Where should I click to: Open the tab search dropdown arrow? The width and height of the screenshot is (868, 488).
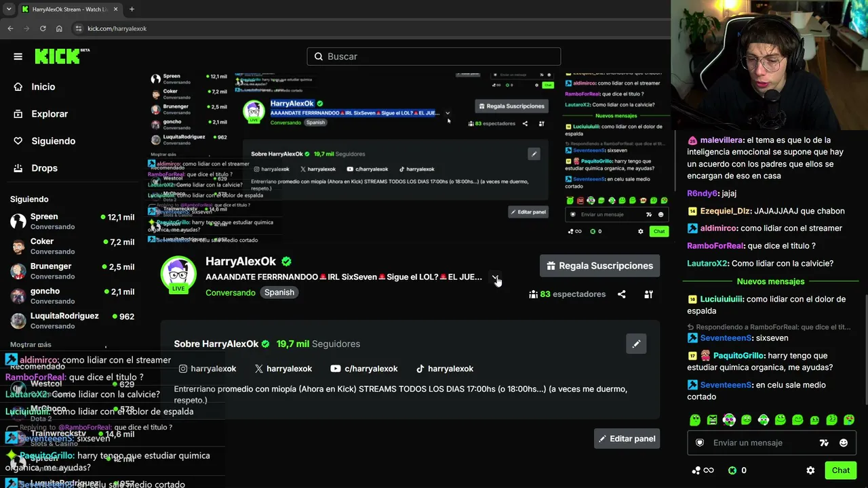click(9, 9)
